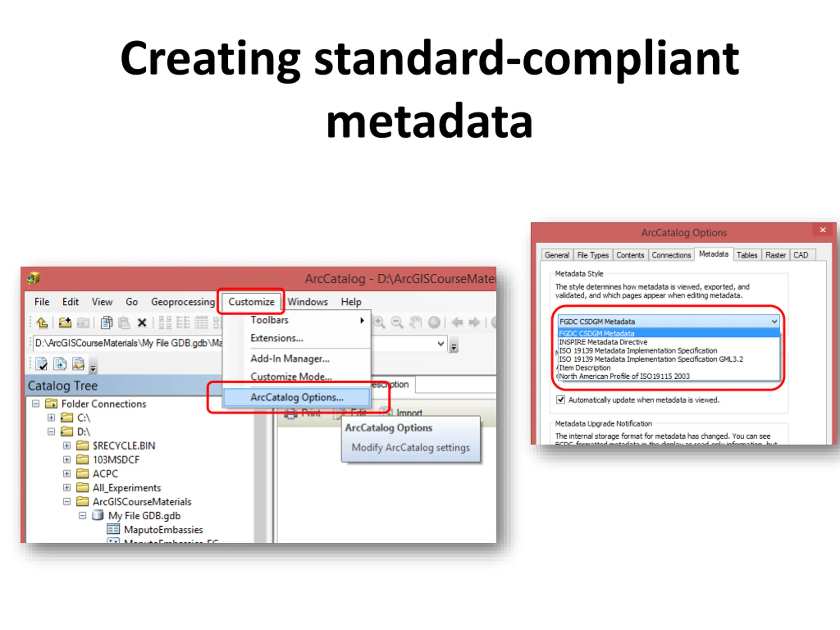Open the View menu

pos(102,302)
